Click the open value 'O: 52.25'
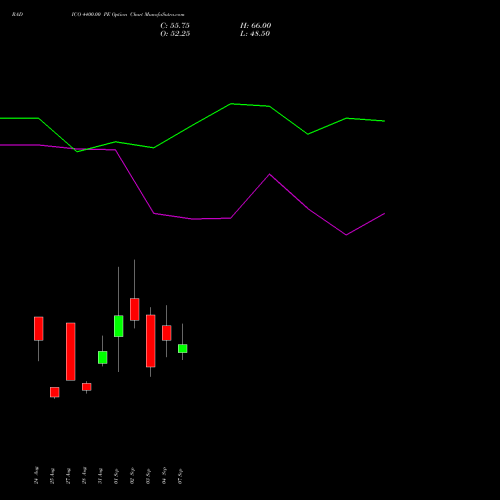The image size is (500, 500). click(x=175, y=34)
